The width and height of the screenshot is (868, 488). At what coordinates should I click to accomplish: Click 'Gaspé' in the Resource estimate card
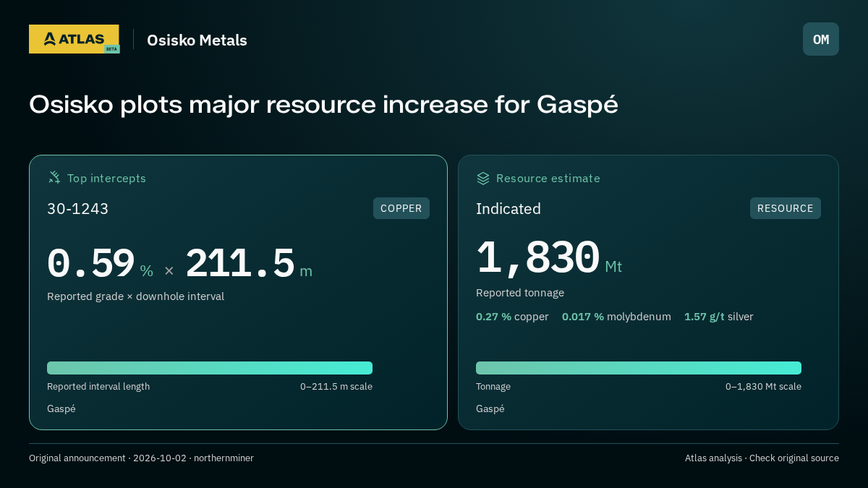point(490,409)
